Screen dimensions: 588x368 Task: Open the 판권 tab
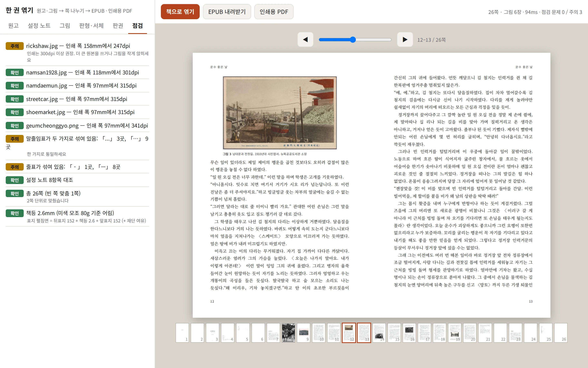click(118, 26)
